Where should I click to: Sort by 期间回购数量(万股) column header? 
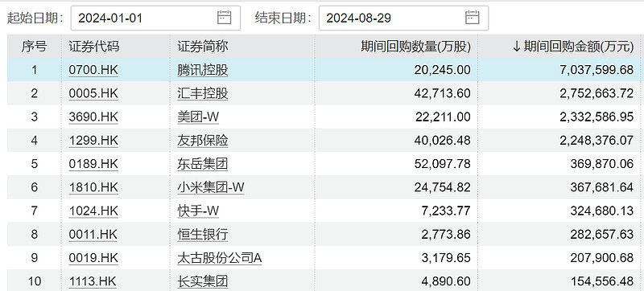pyautogui.click(x=415, y=47)
